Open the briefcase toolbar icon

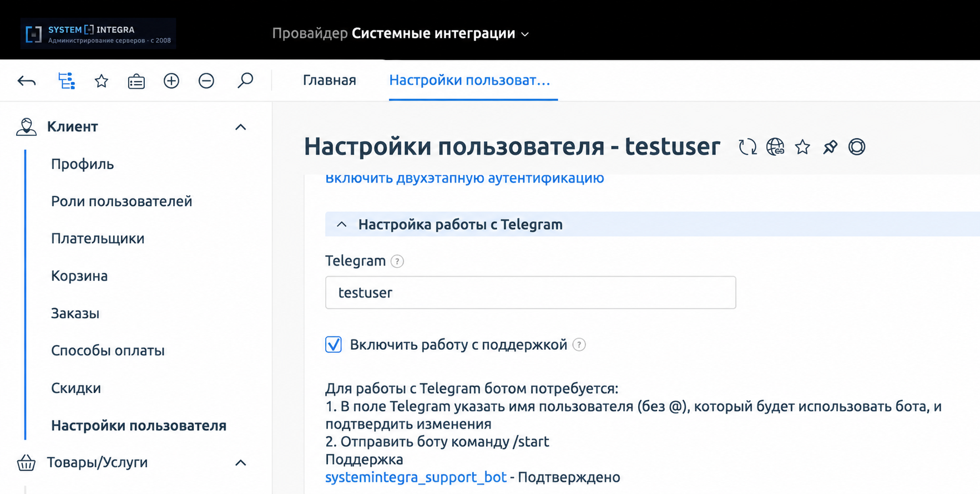[x=136, y=82]
